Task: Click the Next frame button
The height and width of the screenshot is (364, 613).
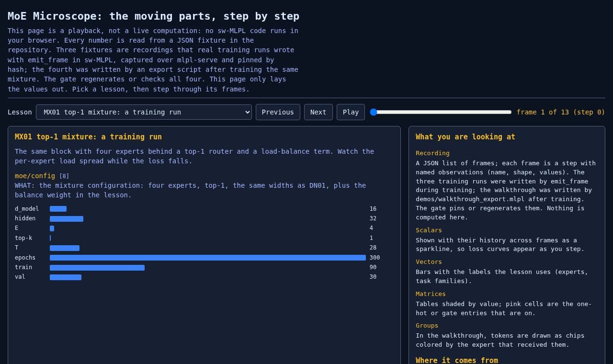Action: 318,112
